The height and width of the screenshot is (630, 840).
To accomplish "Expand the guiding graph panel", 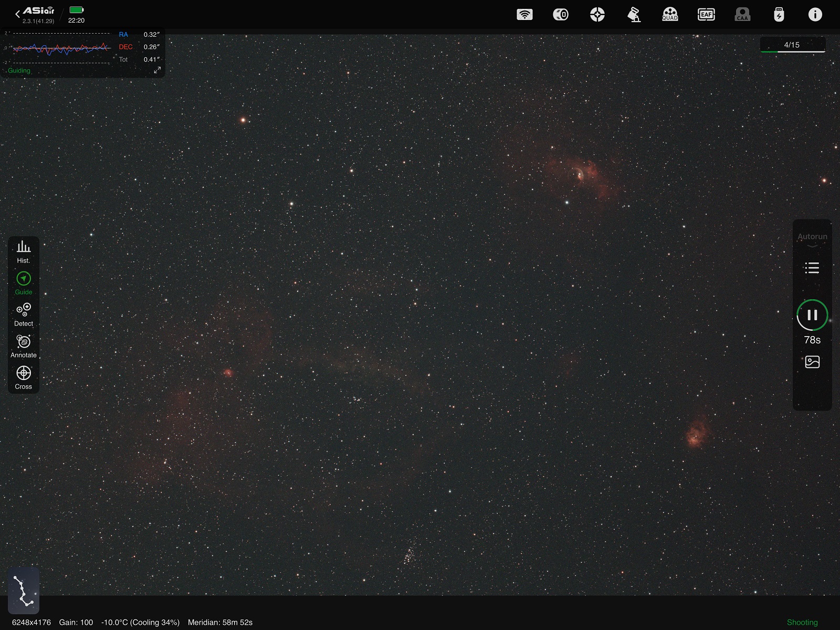I will [157, 70].
